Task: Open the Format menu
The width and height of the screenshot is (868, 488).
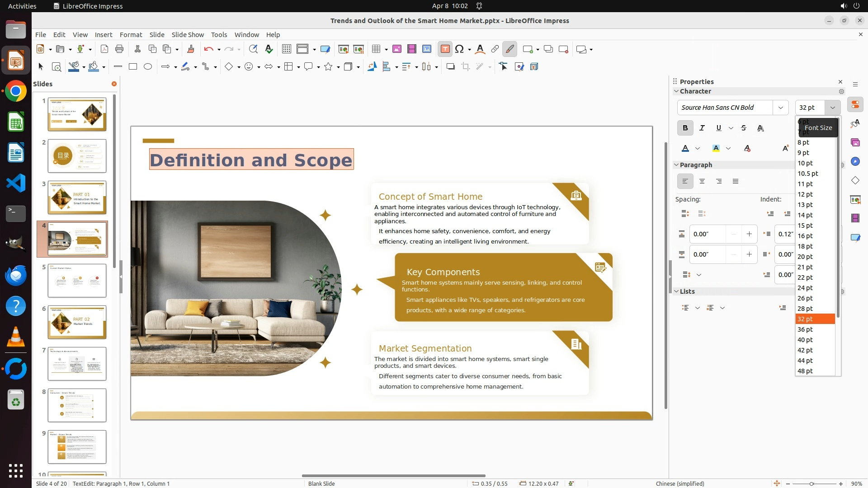Action: 131,35
